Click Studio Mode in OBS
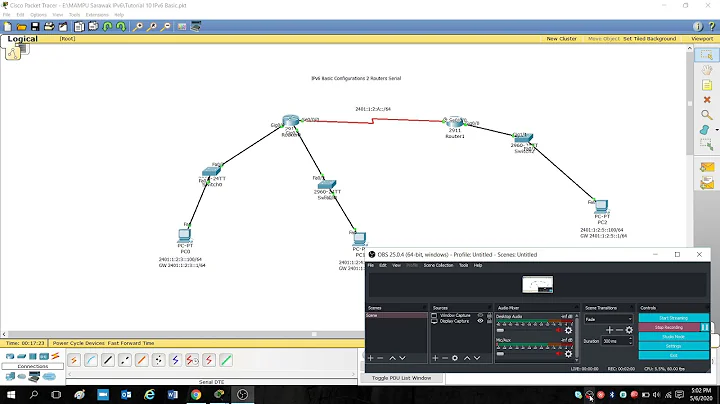This screenshot has width=720, height=404. (x=674, y=337)
